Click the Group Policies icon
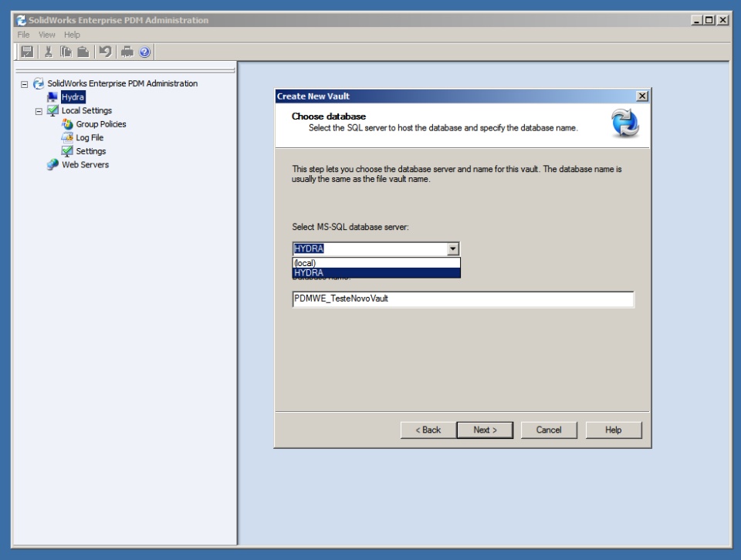 pyautogui.click(x=68, y=124)
